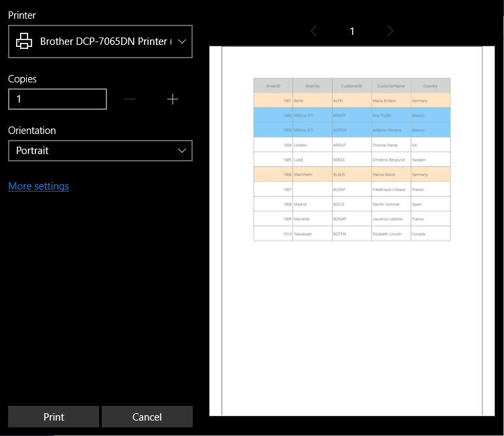Viewport: 504px width, 436px height.
Task: Click the page number 1 indicator
Action: (x=352, y=31)
